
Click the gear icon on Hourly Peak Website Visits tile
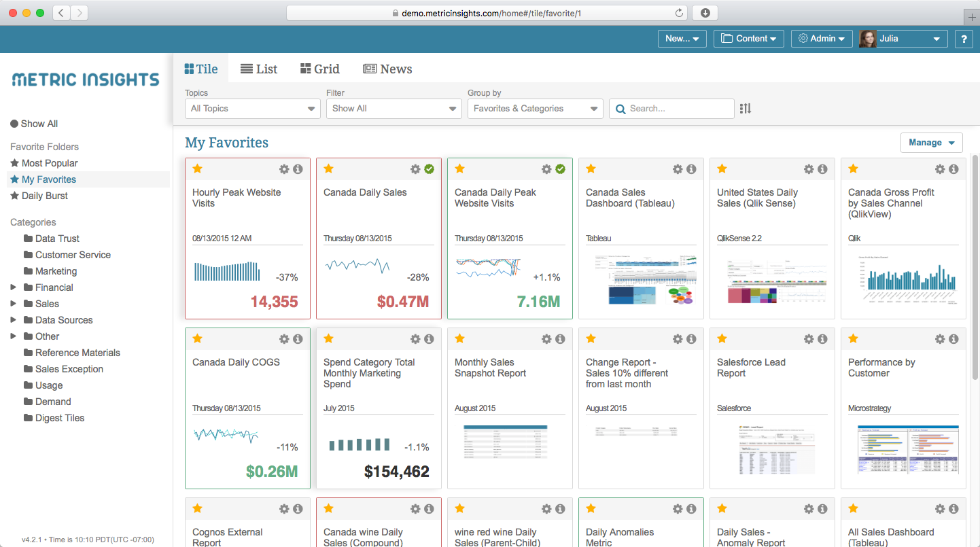284,169
